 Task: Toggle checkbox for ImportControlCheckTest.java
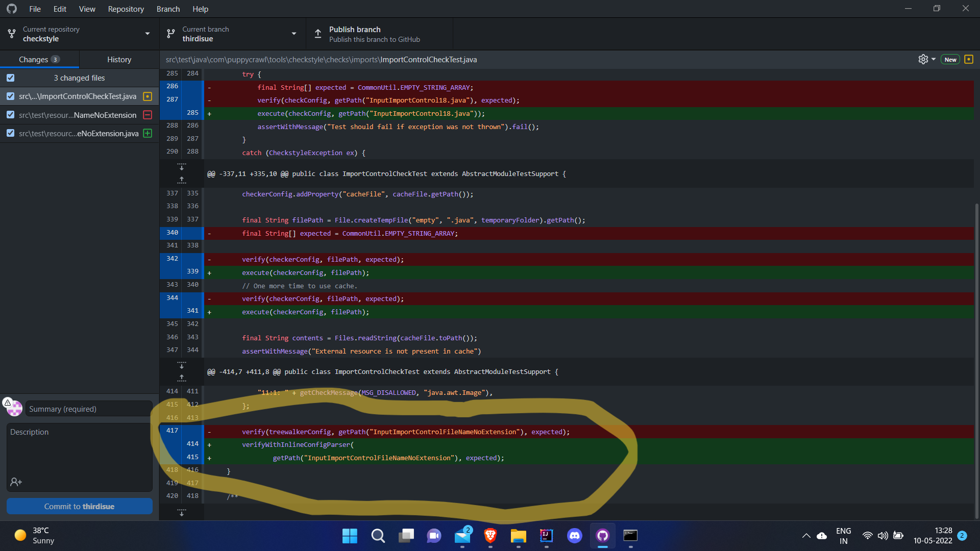11,96
